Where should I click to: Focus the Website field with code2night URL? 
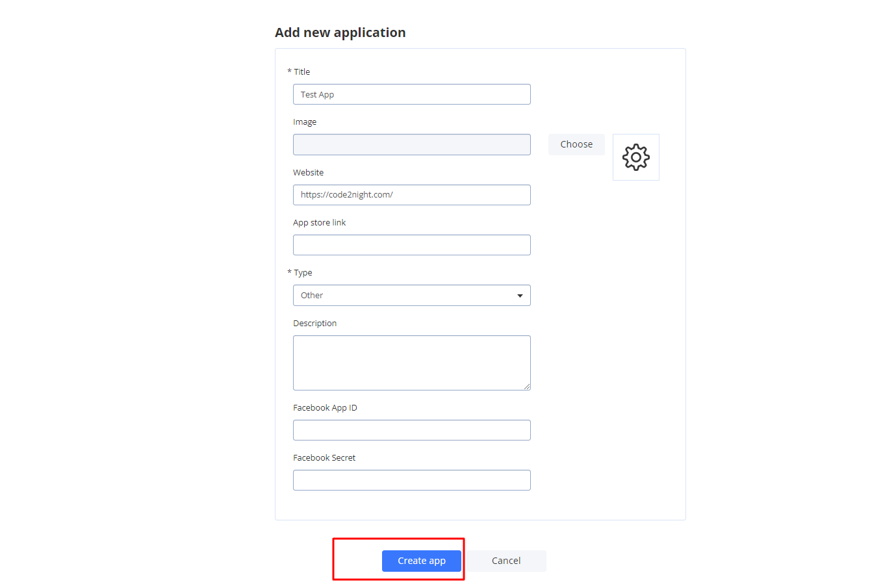click(x=412, y=195)
